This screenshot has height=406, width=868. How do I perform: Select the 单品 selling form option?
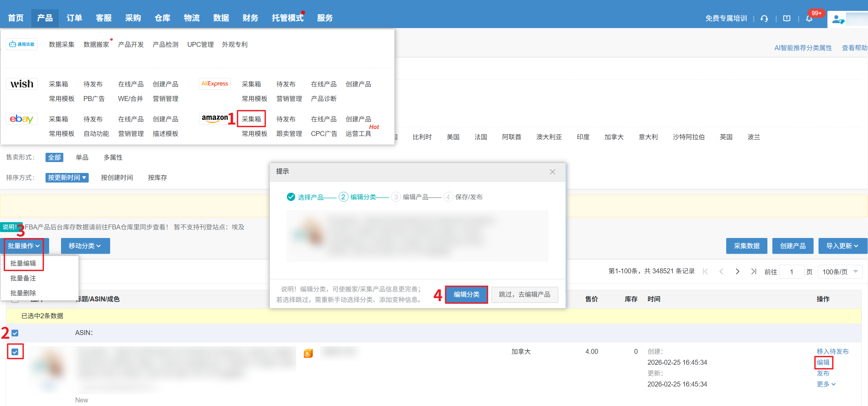[x=82, y=157]
